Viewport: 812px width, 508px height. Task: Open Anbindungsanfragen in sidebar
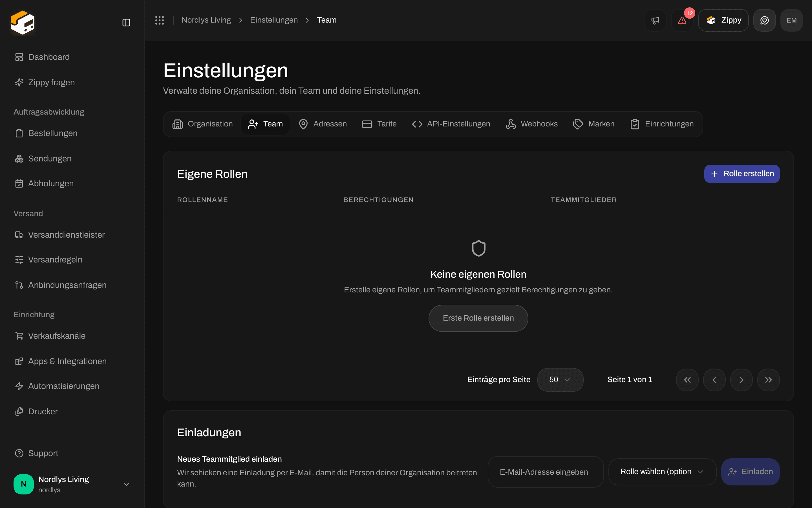point(72,285)
